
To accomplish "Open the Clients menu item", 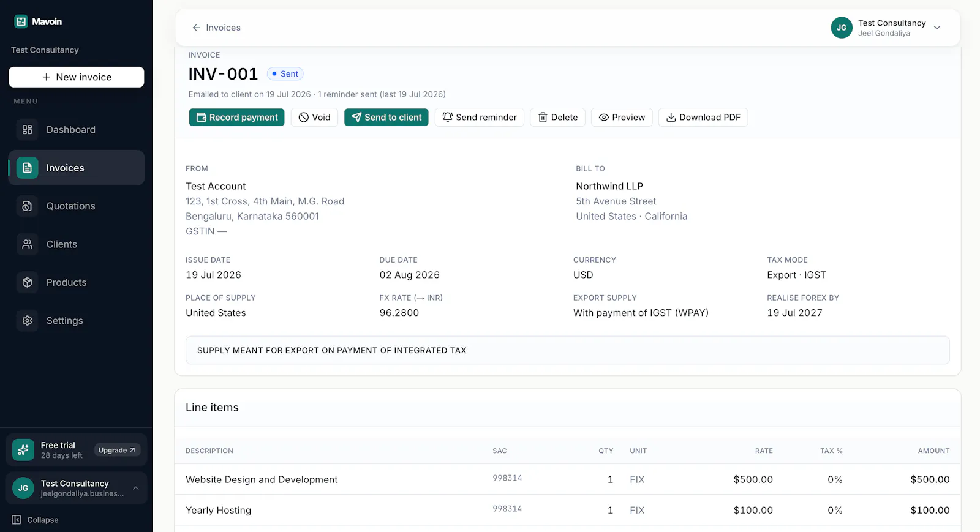I will [77, 244].
